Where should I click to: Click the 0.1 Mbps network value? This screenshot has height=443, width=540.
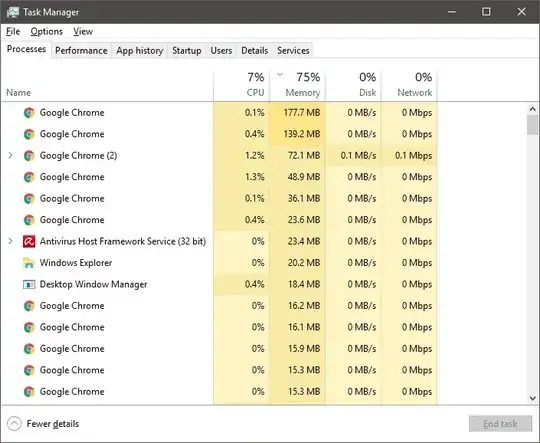click(413, 156)
